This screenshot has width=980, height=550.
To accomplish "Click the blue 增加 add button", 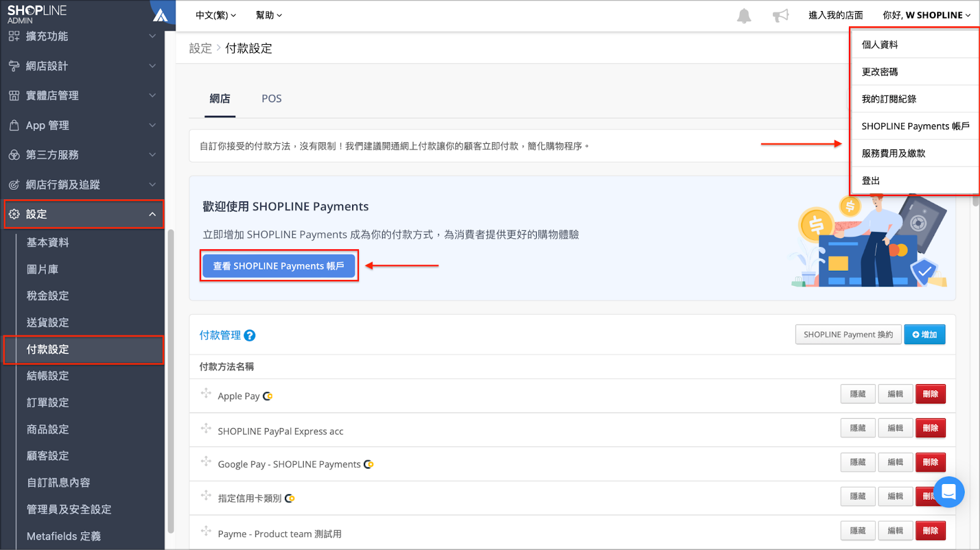I will click(925, 334).
